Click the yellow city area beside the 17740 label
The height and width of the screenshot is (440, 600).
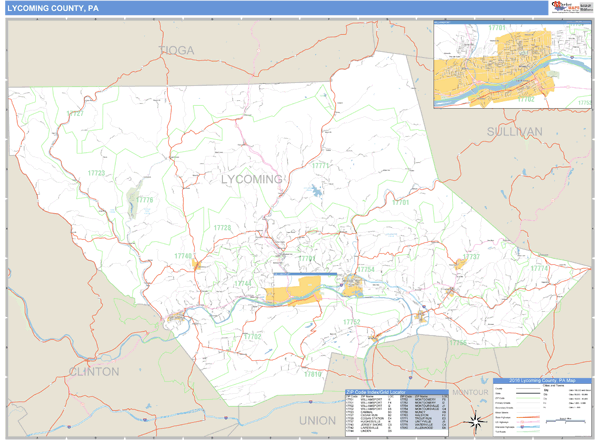[x=196, y=264]
